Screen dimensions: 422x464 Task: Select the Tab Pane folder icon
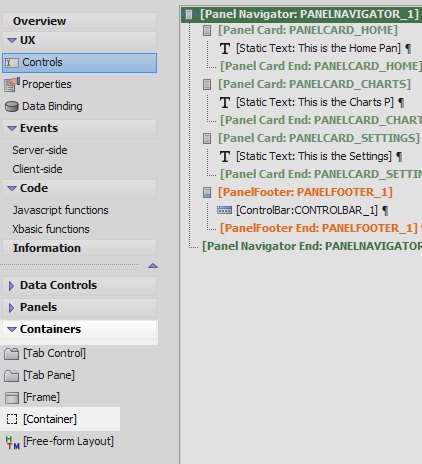click(12, 376)
